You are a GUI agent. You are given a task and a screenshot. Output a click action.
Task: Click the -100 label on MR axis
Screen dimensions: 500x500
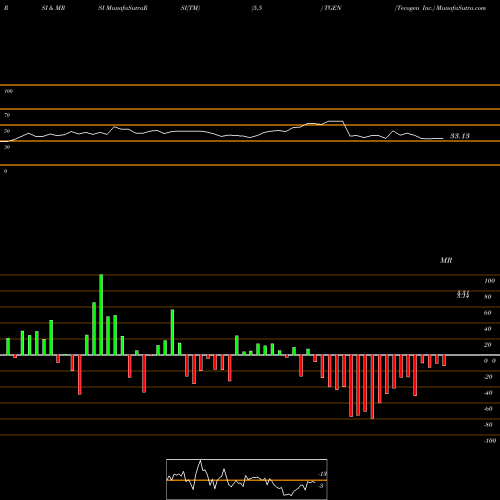tap(490, 441)
